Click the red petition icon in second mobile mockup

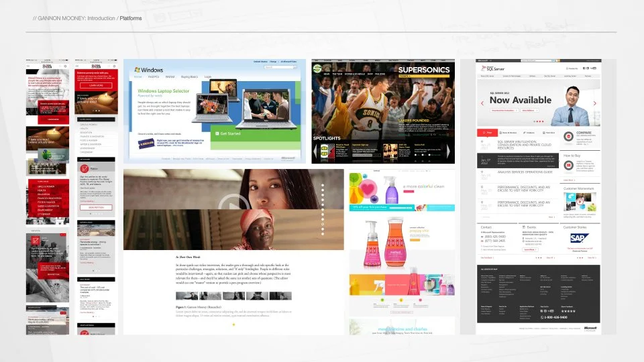[85, 168]
